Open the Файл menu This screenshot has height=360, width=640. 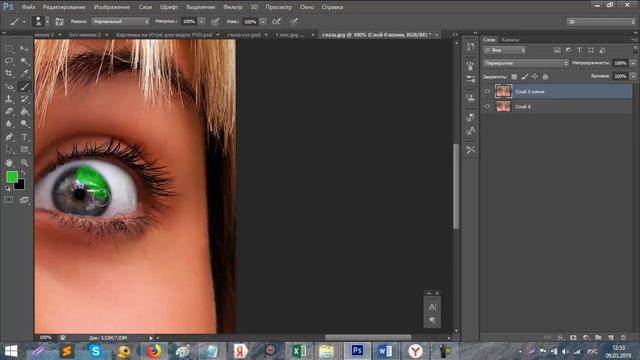click(x=28, y=7)
